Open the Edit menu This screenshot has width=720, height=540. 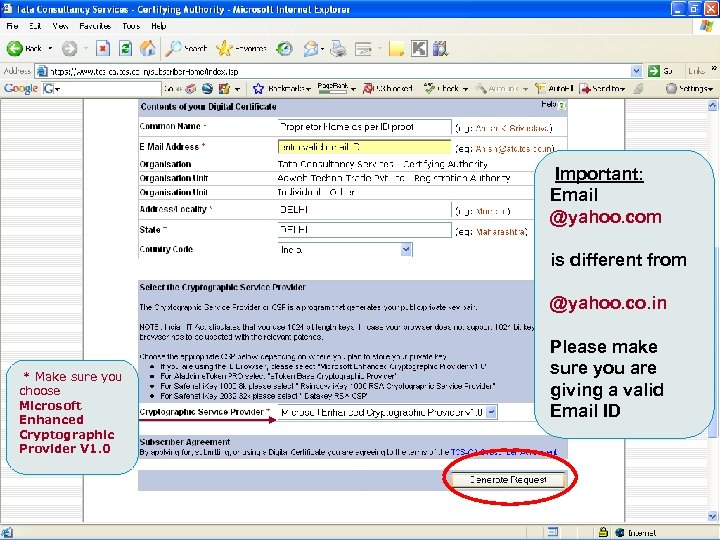point(35,26)
